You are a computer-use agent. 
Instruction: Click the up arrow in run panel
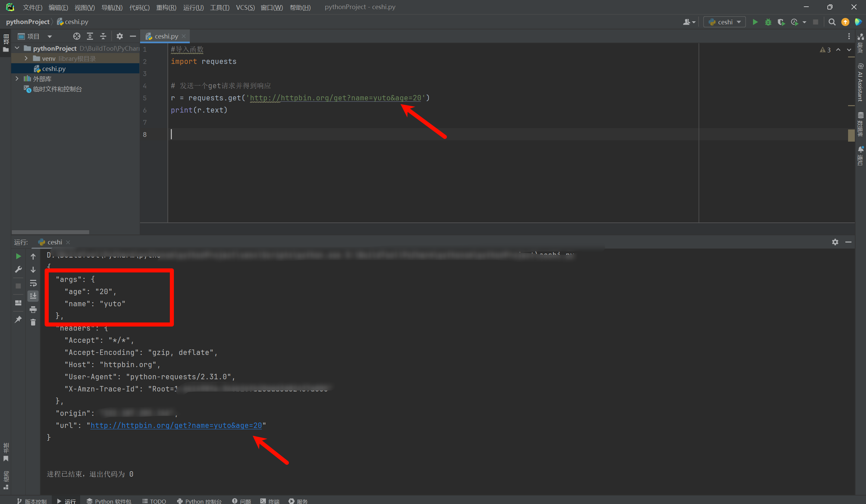(x=33, y=256)
